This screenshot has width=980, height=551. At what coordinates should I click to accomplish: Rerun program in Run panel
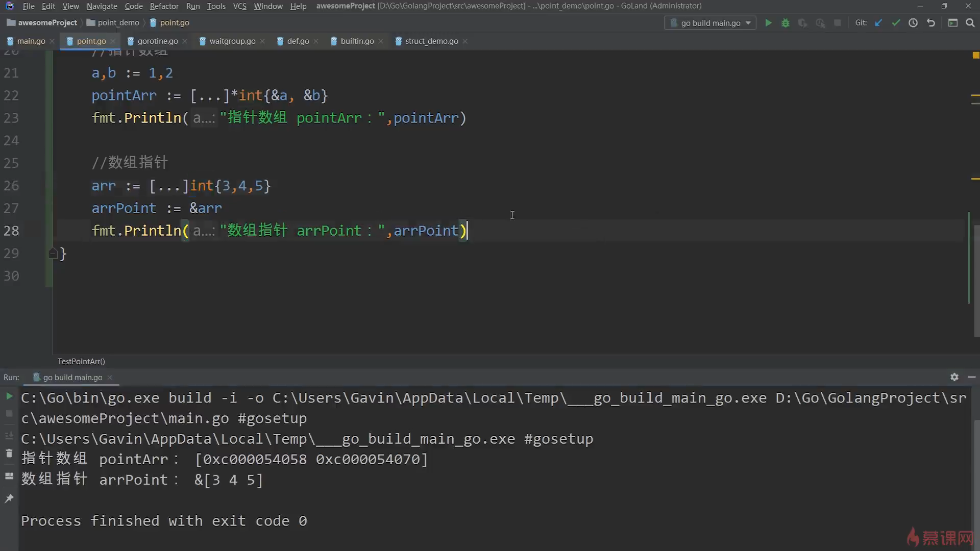9,396
